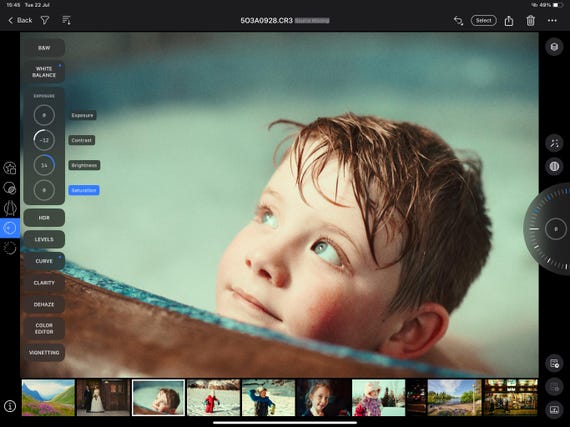The height and width of the screenshot is (427, 570).
Task: Open the layers cube icon
Action: tap(554, 47)
